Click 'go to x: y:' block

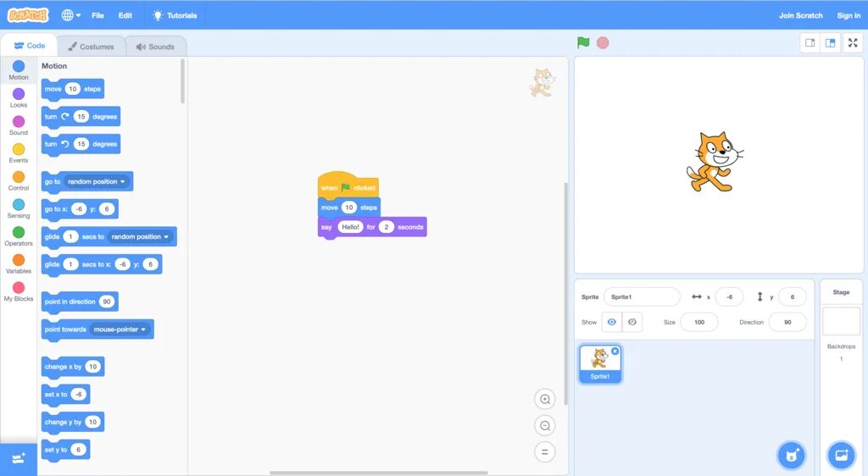coord(80,209)
